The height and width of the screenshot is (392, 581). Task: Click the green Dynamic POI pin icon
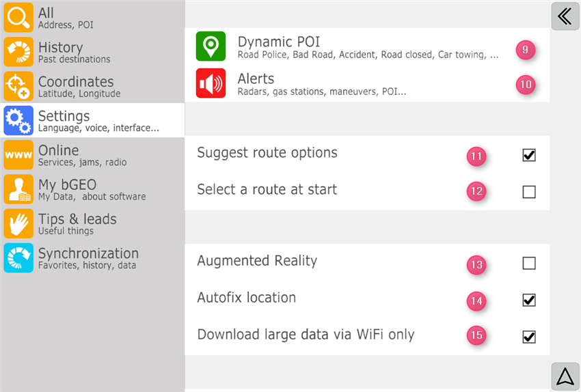pyautogui.click(x=211, y=46)
